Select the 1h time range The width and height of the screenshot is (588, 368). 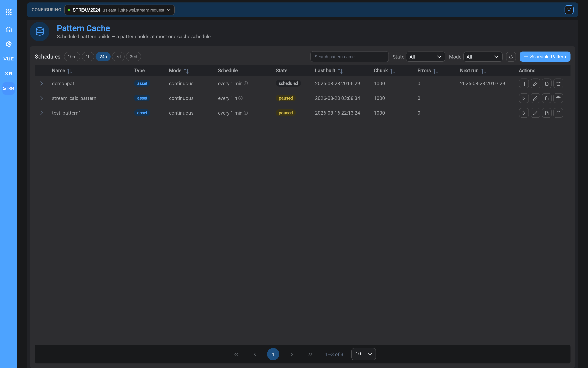pos(88,57)
